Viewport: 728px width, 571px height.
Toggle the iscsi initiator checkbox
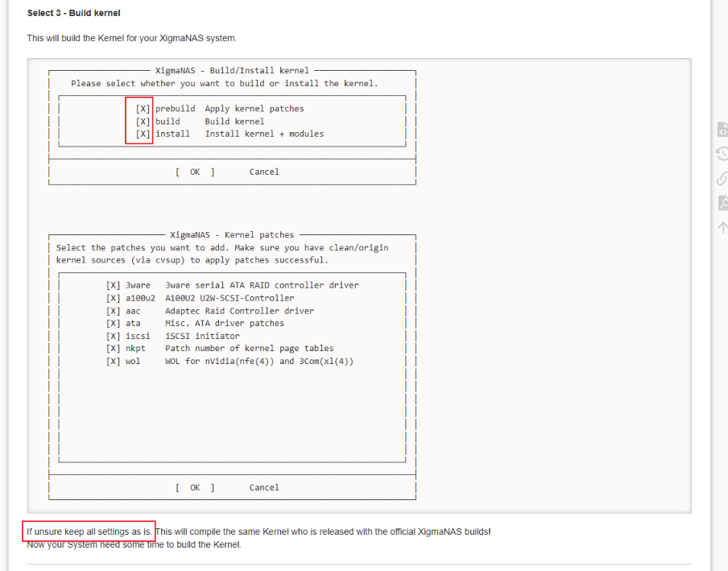(x=114, y=336)
